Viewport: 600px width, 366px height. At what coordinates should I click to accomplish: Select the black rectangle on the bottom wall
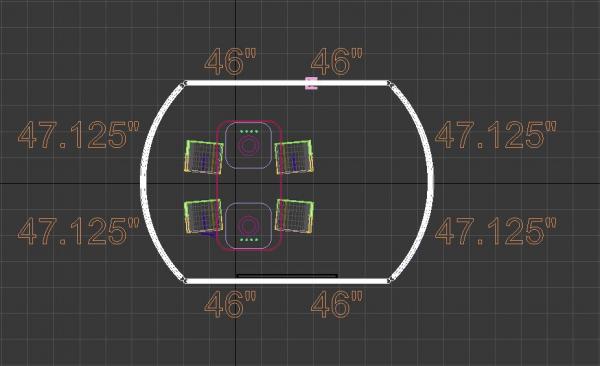pyautogui.click(x=287, y=276)
